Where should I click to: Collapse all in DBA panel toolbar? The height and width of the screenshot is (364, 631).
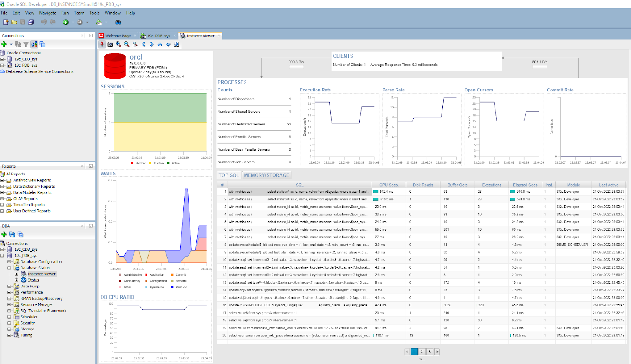[21, 235]
